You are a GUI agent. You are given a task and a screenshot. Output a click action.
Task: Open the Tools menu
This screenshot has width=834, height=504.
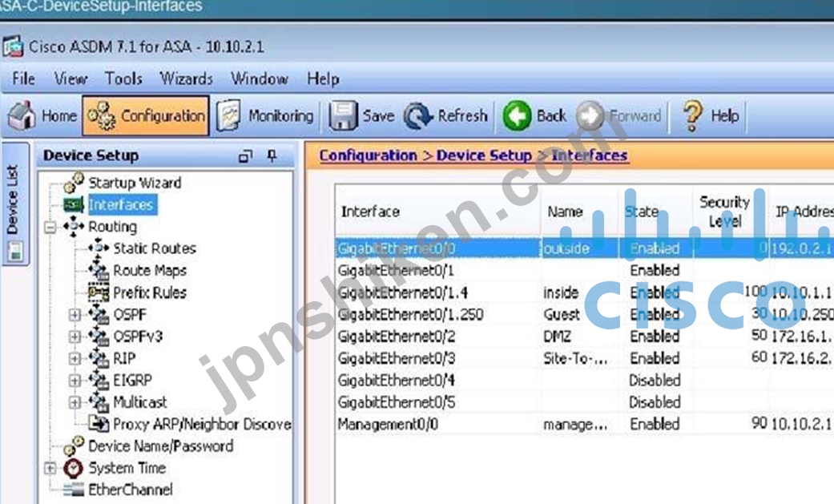(x=123, y=79)
